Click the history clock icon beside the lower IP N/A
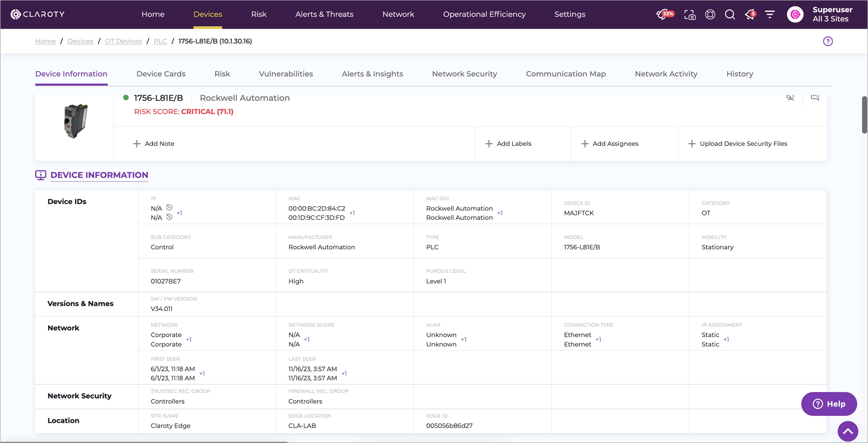868x443 pixels. 169,217
